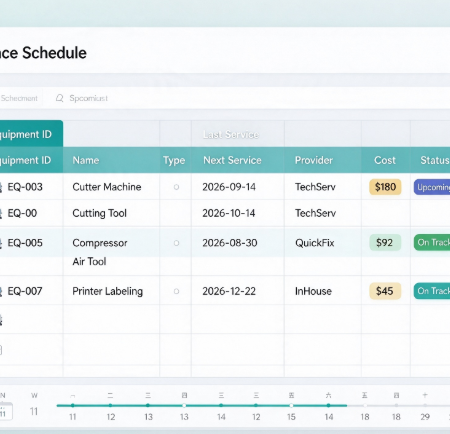Click the timeline dot labeled 12 right after 11
This screenshot has width=450, height=434.
click(110, 406)
